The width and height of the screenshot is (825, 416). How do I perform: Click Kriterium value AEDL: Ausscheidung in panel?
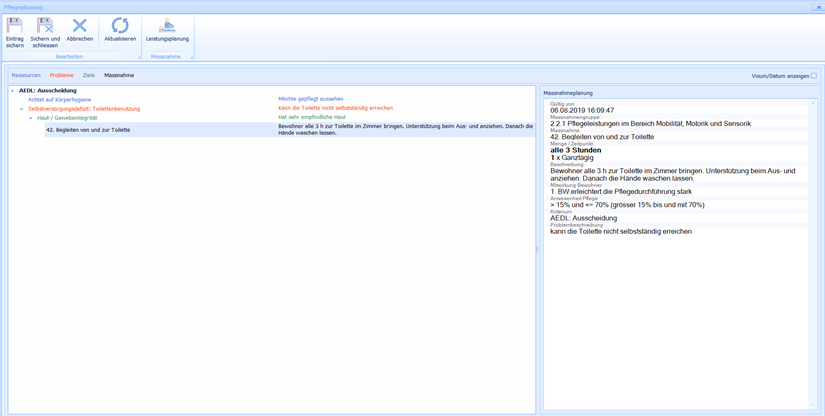click(x=583, y=218)
